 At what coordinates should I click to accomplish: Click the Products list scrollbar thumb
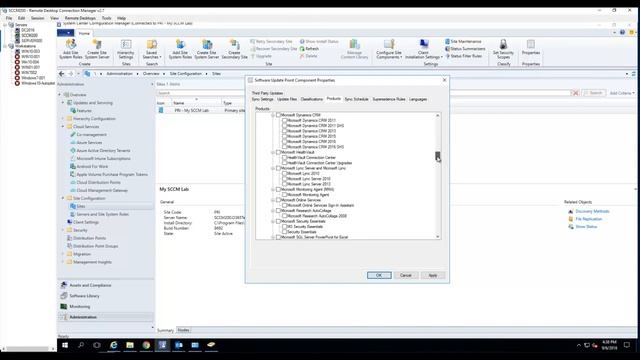point(438,156)
